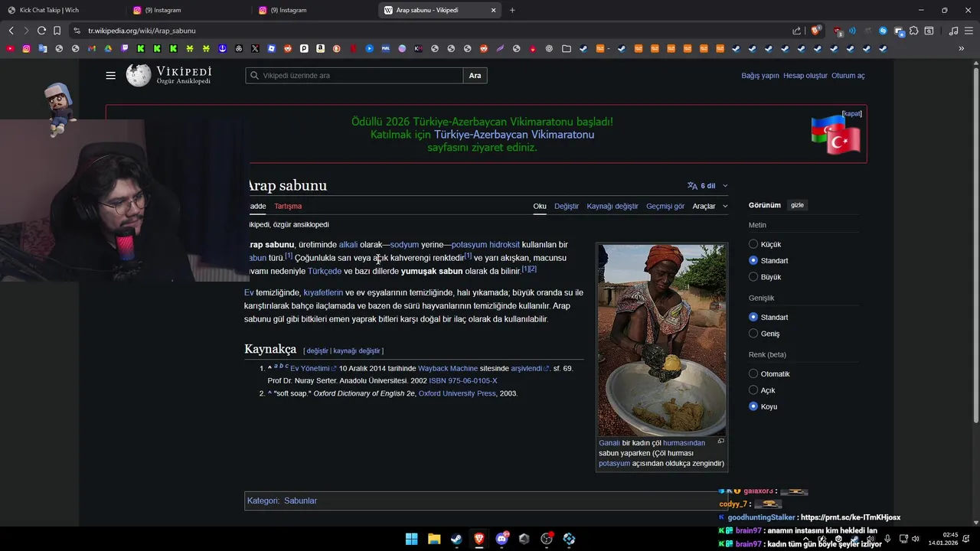Click ISBN 975-06-0105-X link
This screenshot has height=551, width=980.
[462, 380]
